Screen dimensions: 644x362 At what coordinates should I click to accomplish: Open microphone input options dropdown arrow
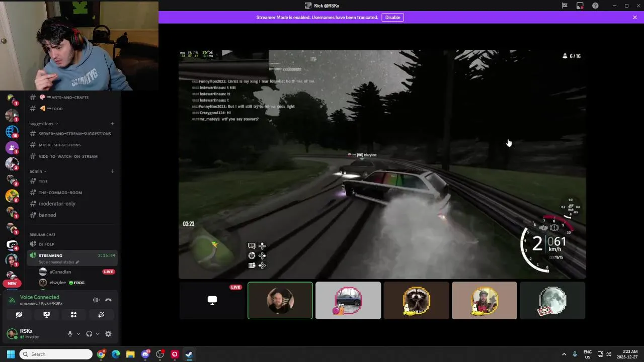[78, 334]
